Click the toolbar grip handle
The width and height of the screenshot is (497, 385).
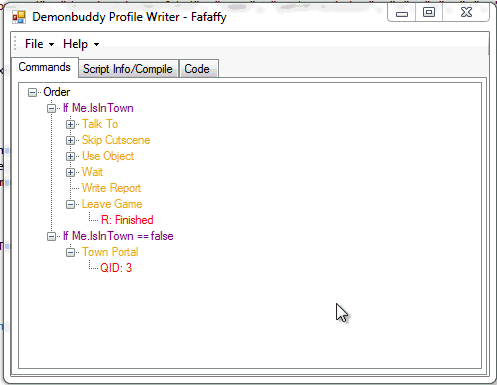point(15,44)
